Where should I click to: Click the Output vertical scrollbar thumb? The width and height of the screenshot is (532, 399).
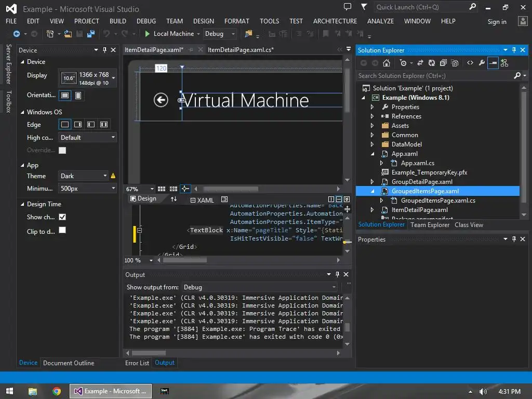point(347,327)
